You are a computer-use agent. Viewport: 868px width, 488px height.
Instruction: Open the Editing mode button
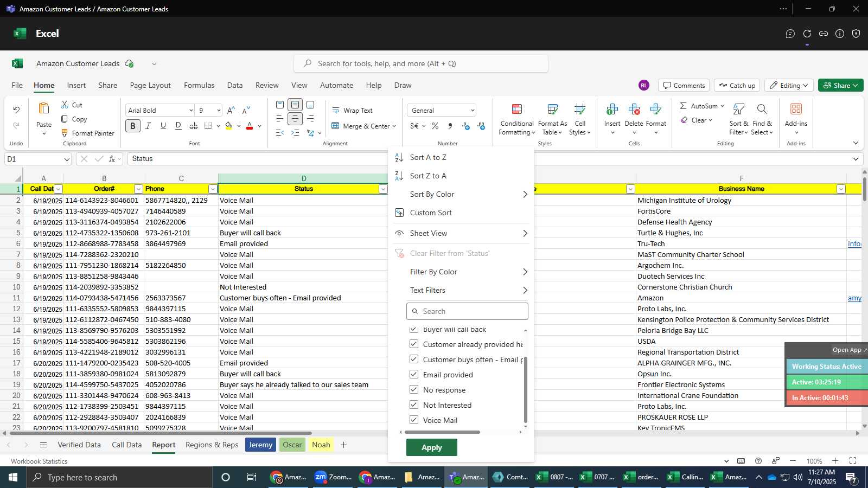click(789, 85)
